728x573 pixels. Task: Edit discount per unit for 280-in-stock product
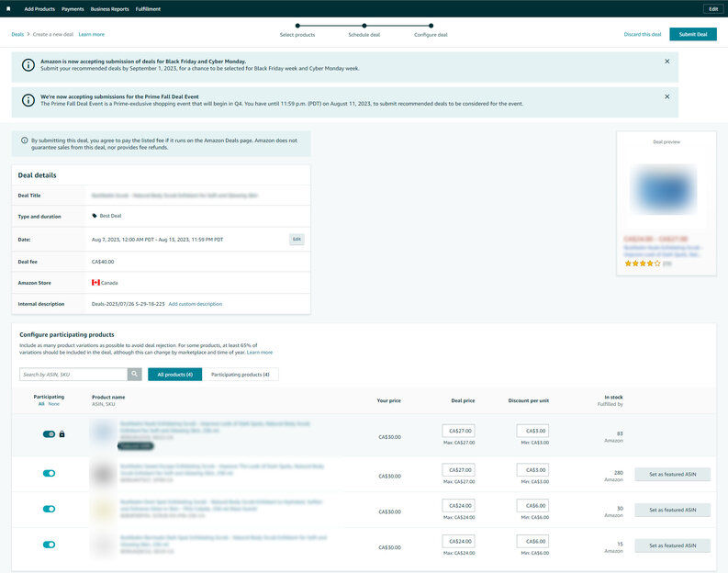point(532,470)
